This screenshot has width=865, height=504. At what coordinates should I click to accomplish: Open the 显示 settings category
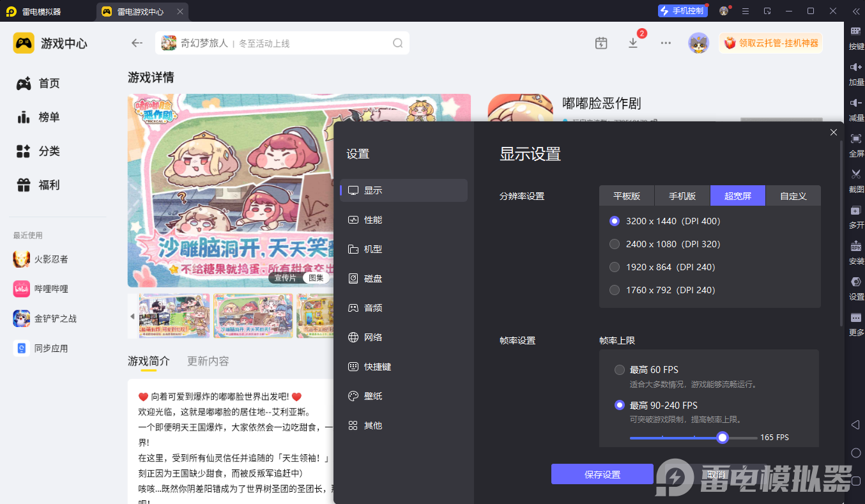click(x=404, y=190)
